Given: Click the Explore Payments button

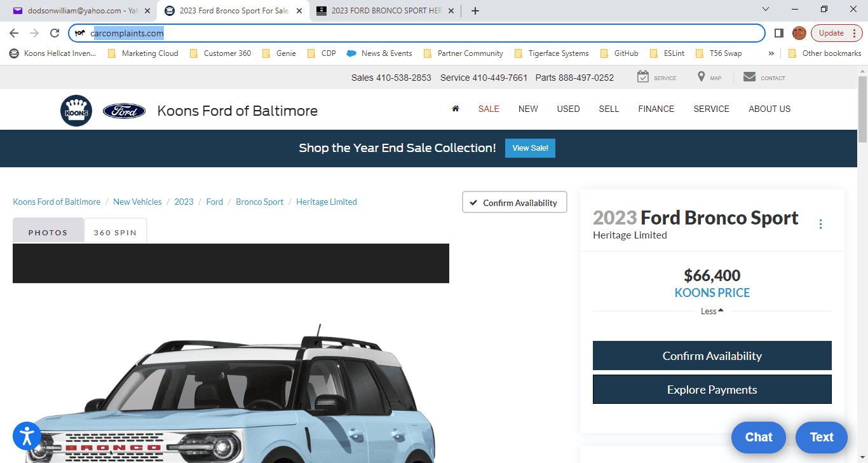Looking at the screenshot, I should click(712, 389).
